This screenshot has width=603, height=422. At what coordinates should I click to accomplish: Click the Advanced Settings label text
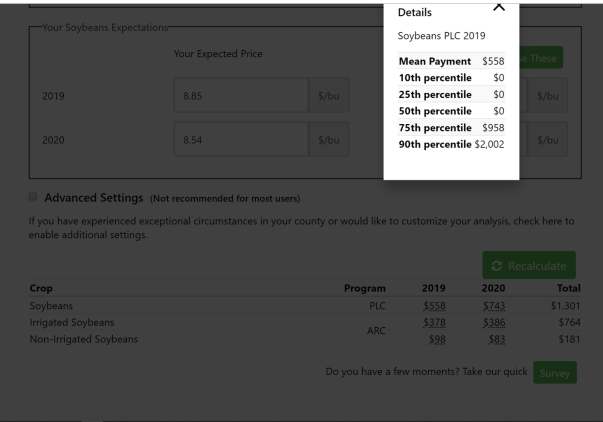tap(94, 195)
